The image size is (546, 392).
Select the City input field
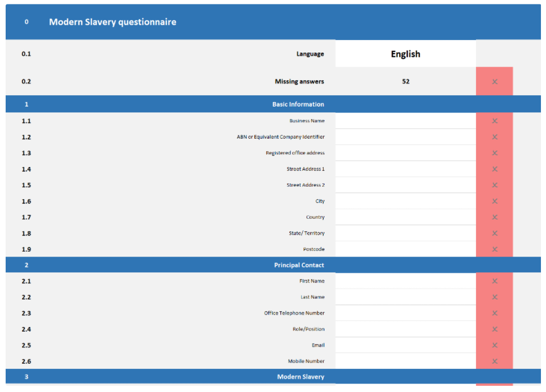pos(406,201)
